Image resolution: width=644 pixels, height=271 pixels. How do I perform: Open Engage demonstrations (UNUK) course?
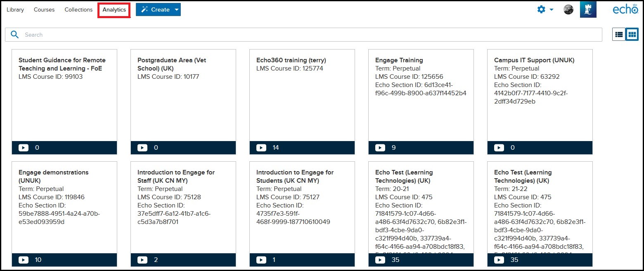[54, 177]
